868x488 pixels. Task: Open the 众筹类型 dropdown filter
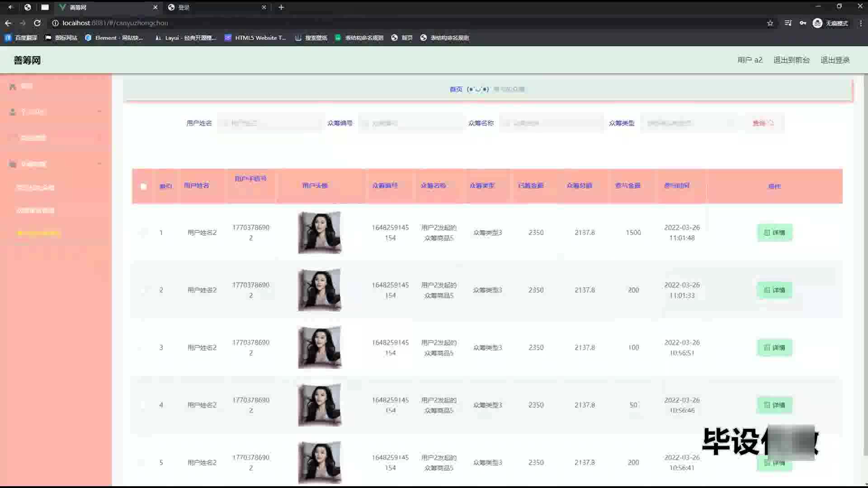688,123
